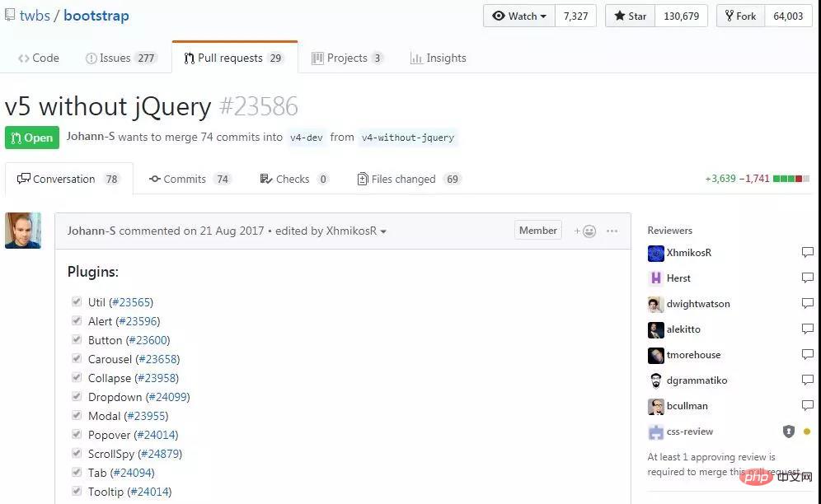This screenshot has height=504, width=821.
Task: Open the Conversation tab
Action: point(68,179)
